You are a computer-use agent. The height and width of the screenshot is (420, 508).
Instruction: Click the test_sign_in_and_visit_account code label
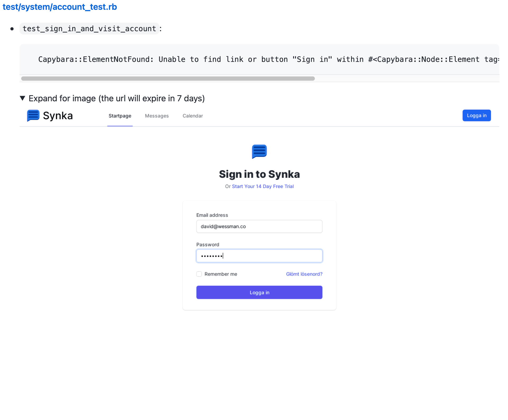pos(89,29)
